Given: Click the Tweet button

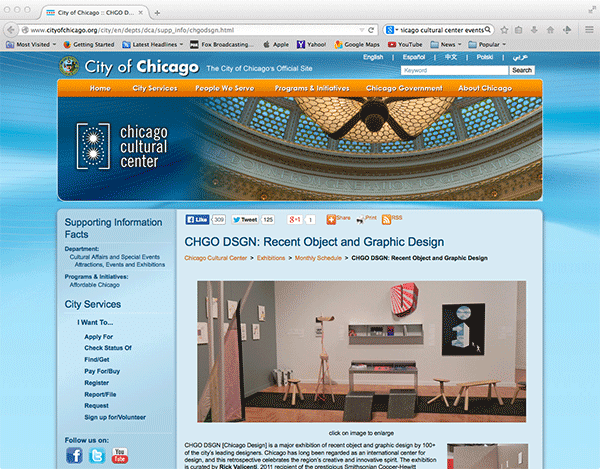Looking at the screenshot, I should 245,220.
